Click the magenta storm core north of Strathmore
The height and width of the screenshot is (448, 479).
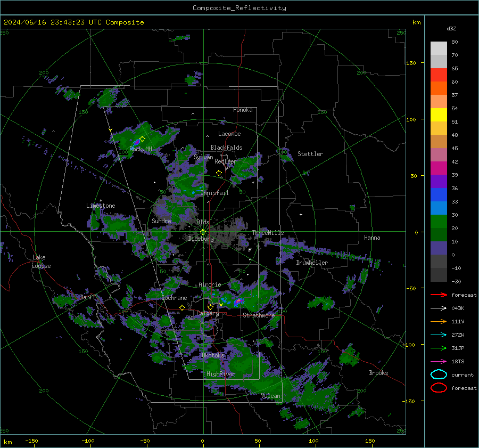pos(238,302)
